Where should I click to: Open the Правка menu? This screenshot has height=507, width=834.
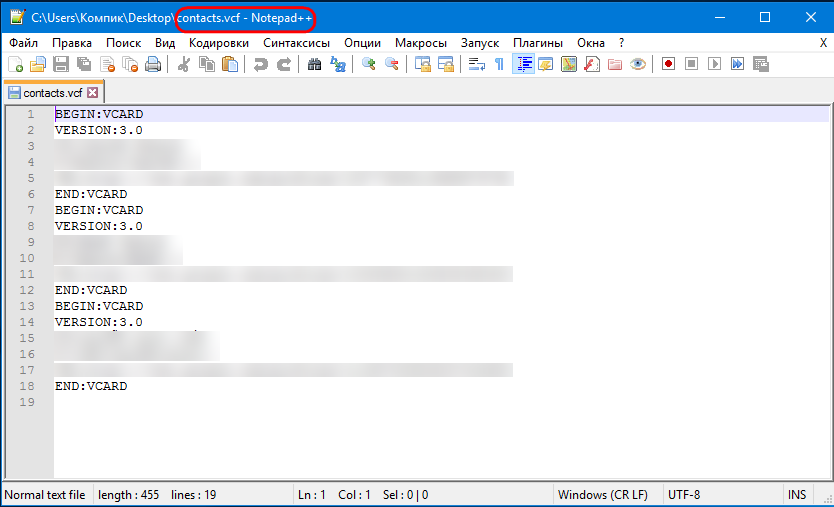(72, 43)
